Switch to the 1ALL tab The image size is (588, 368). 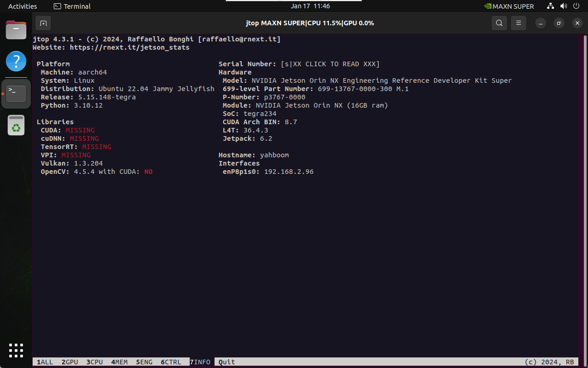[x=45, y=362]
